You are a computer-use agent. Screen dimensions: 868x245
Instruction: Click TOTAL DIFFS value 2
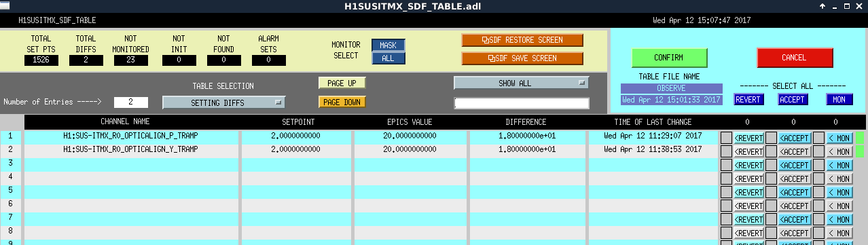tap(86, 60)
